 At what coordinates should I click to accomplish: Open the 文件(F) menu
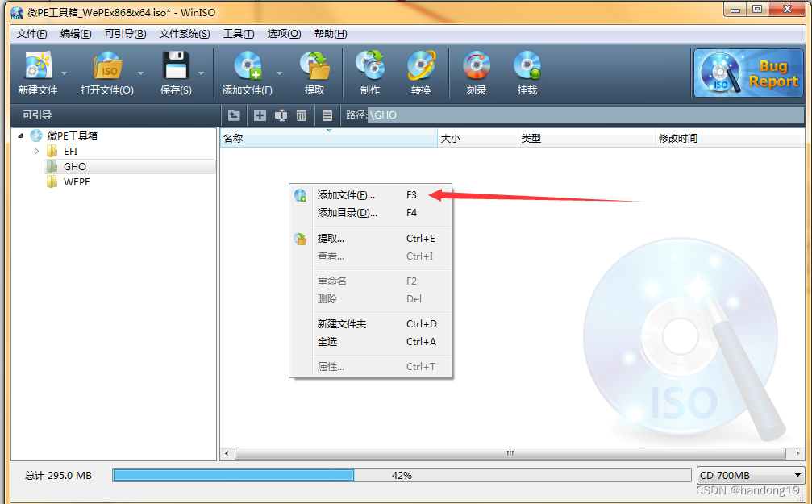32,34
